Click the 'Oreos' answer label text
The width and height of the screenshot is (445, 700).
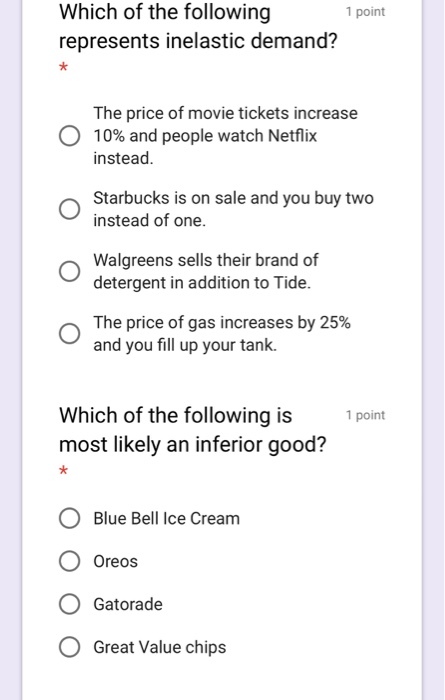point(116,561)
